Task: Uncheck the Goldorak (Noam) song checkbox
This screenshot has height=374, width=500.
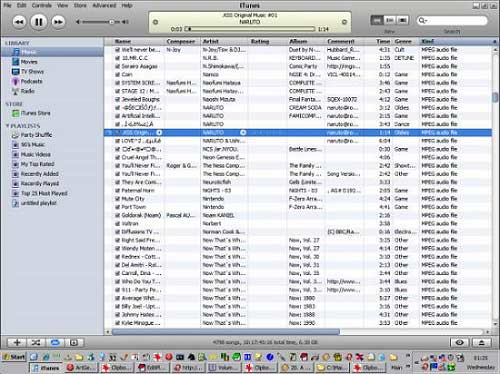Action: pos(117,215)
